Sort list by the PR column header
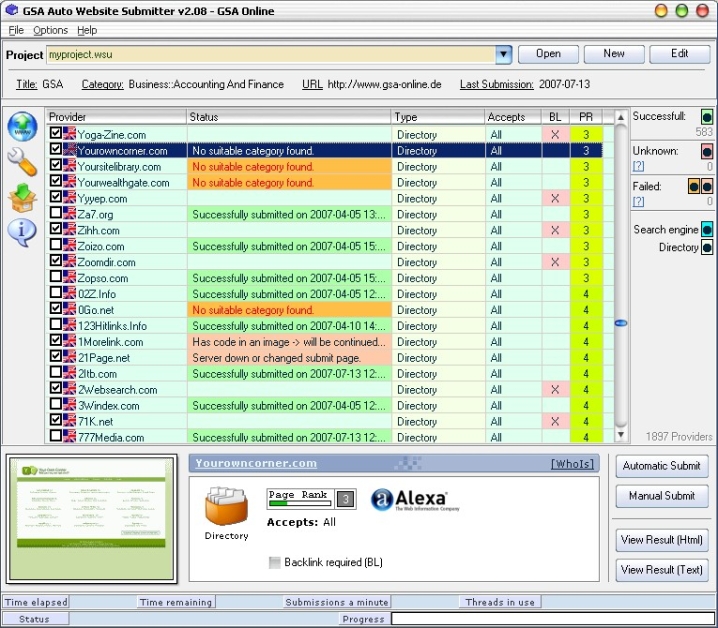Screen dimensions: 718x628 pos(586,117)
